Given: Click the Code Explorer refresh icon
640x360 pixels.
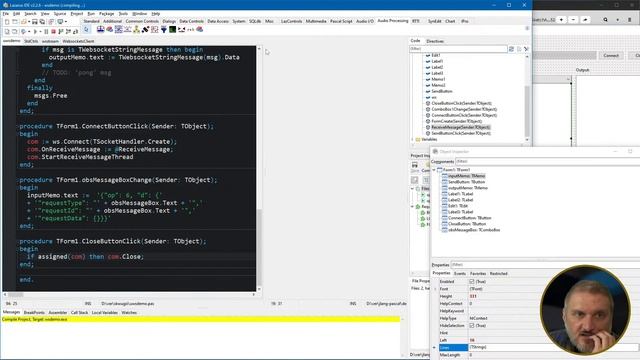Looking at the screenshot, I should coord(511,49).
